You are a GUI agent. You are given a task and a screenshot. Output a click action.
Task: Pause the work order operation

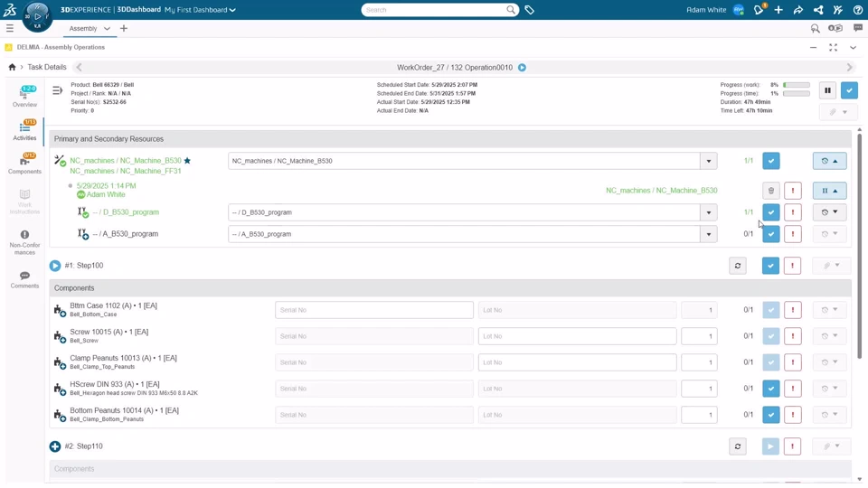(827, 90)
